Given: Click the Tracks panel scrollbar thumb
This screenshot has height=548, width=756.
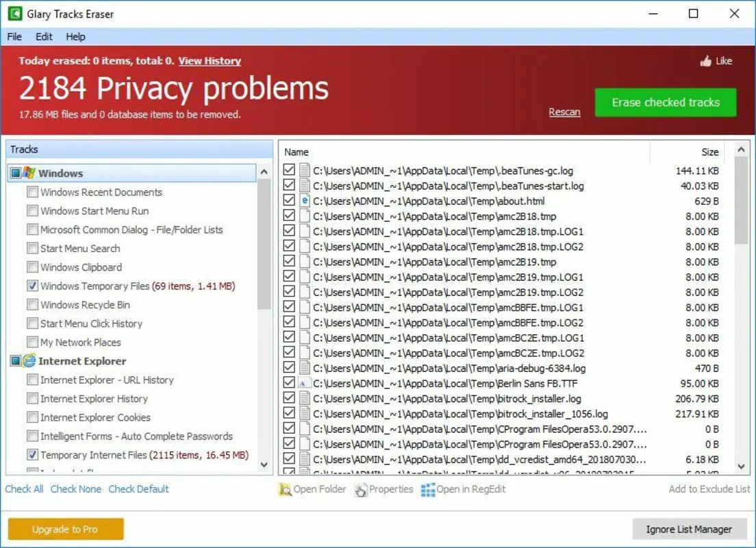Looking at the screenshot, I should click(264, 244).
